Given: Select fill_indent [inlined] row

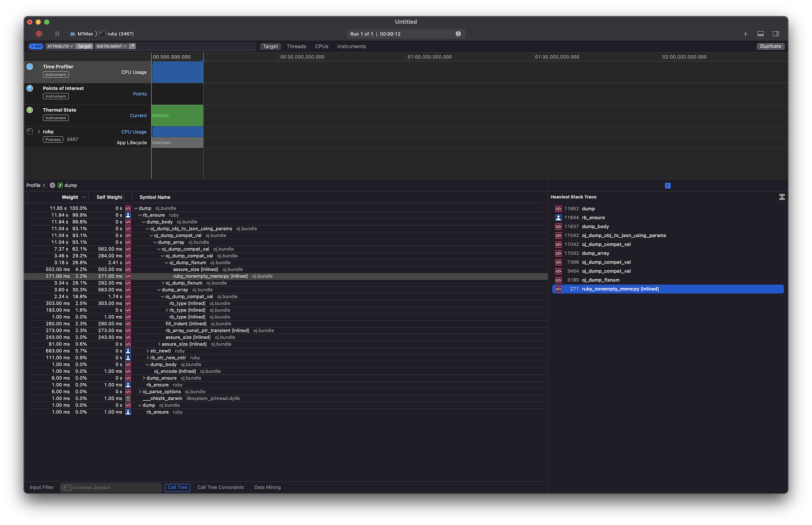Looking at the screenshot, I should click(286, 324).
